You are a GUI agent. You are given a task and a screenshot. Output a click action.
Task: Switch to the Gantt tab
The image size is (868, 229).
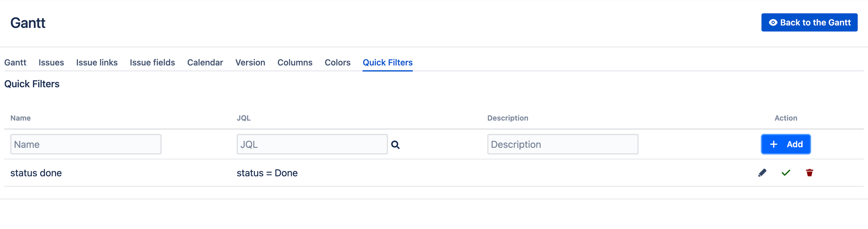(15, 62)
